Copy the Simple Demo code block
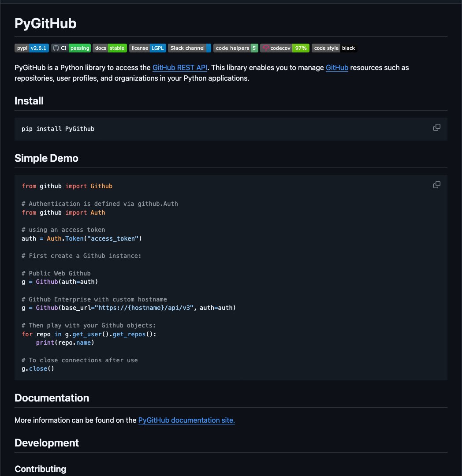The image size is (462, 476). [436, 185]
